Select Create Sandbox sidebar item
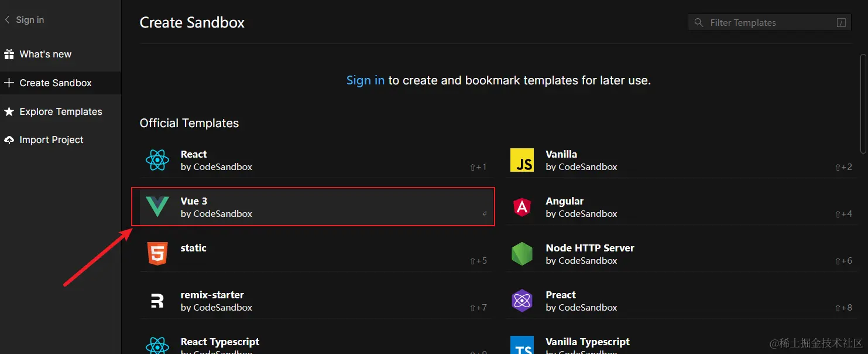The height and width of the screenshot is (354, 868). point(60,83)
